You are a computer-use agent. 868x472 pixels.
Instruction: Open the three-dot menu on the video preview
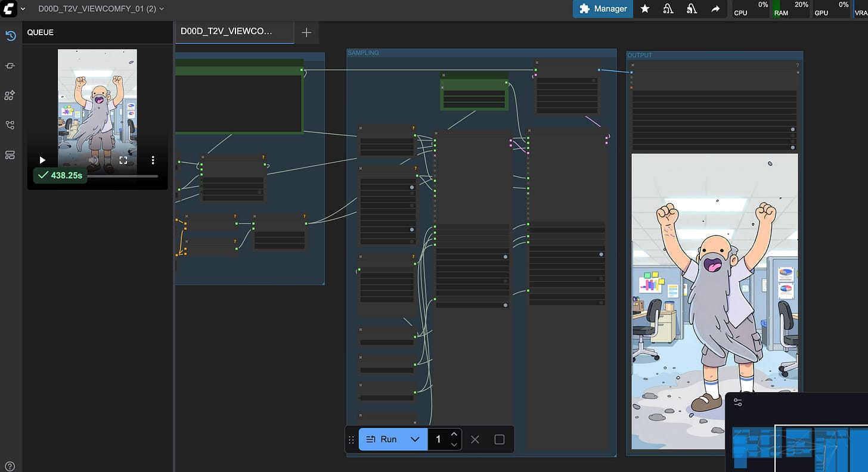153,160
